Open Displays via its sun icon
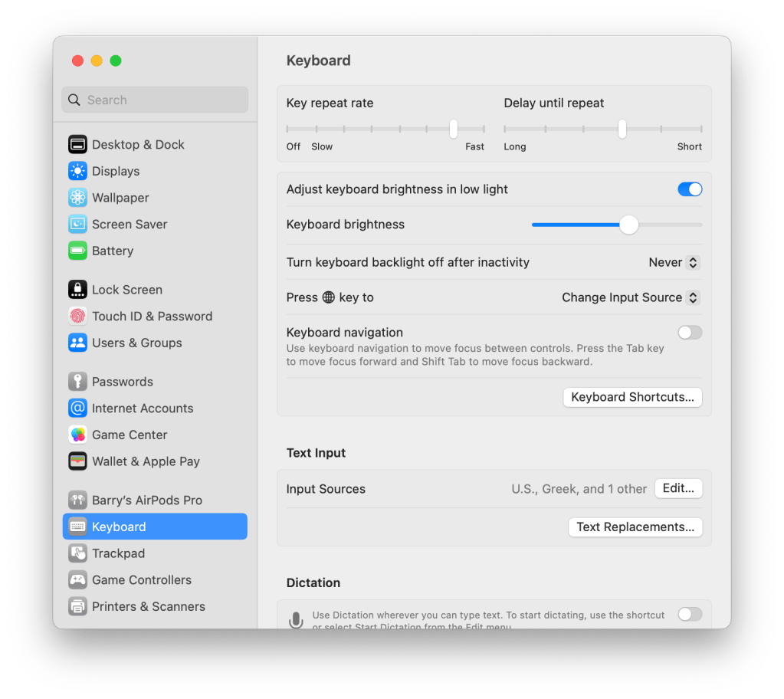The height and width of the screenshot is (699, 784). click(77, 171)
